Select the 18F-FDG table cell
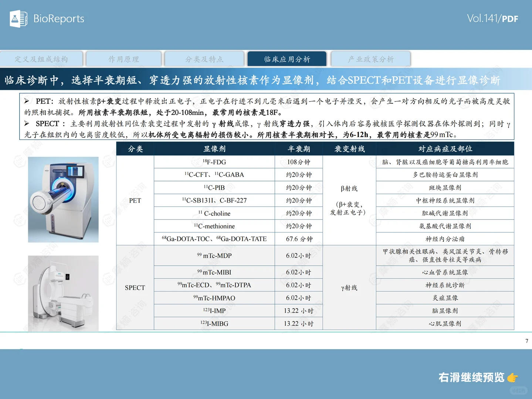This screenshot has height=399, width=532. coord(214,162)
